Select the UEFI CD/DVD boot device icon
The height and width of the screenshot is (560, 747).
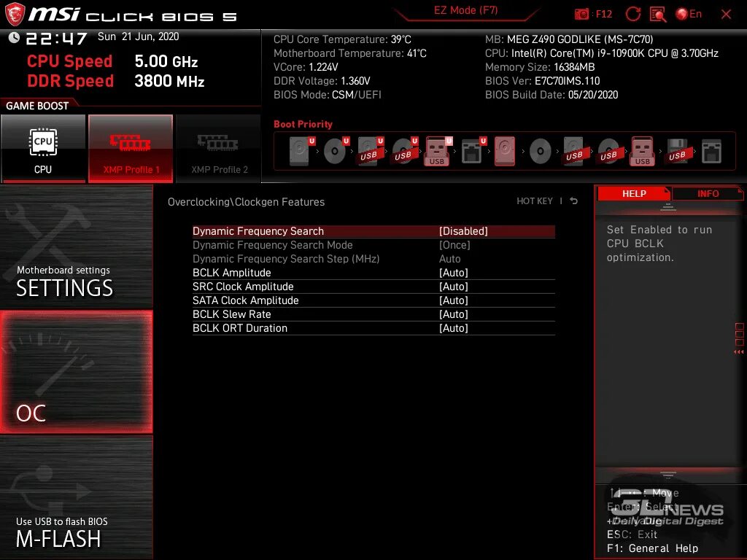336,151
